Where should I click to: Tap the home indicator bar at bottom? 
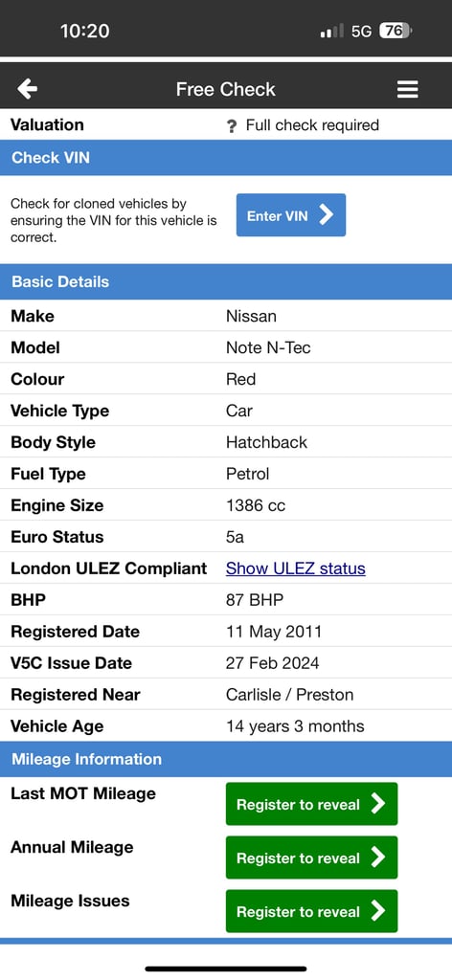click(x=226, y=969)
